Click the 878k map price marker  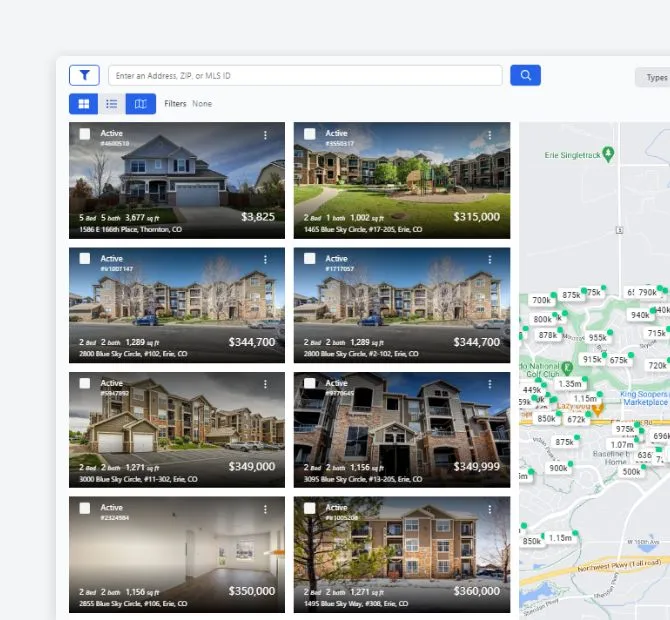(x=548, y=335)
